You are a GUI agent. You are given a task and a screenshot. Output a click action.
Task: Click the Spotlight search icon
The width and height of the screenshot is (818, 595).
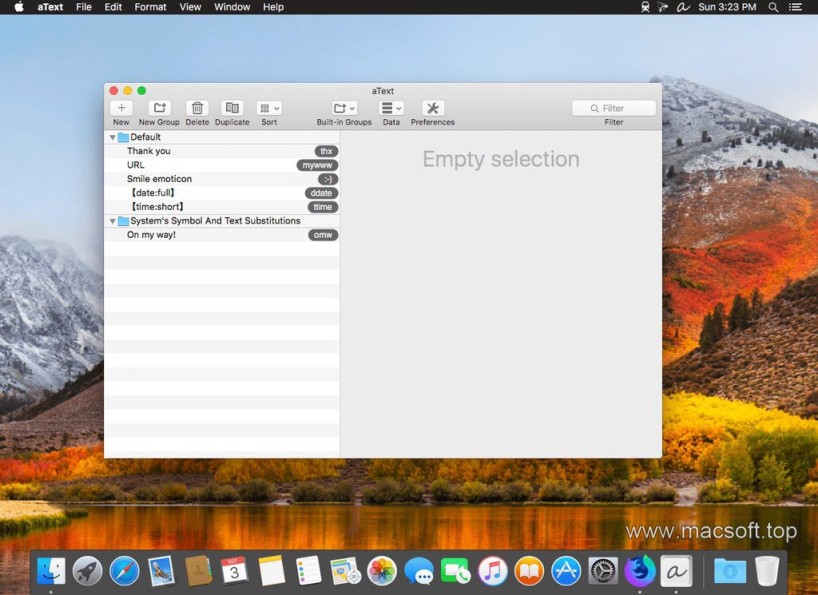coord(773,7)
